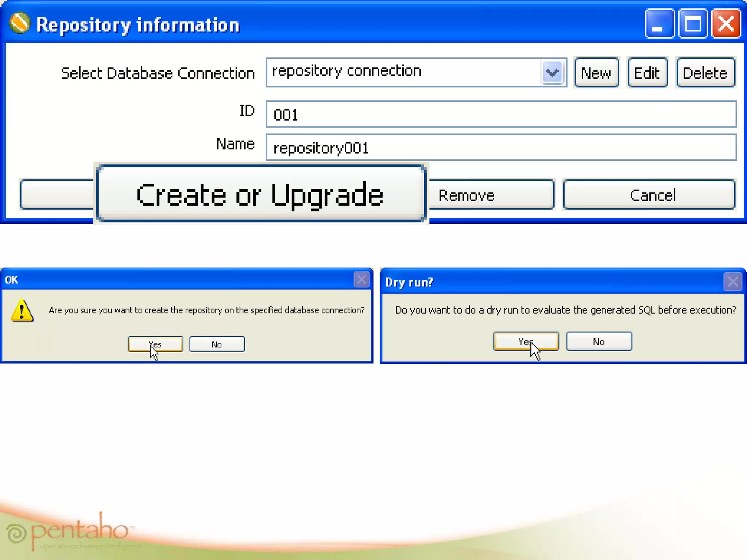Close the Dry run? dialog
Image resolution: width=747 pixels, height=560 pixels.
pos(732,282)
